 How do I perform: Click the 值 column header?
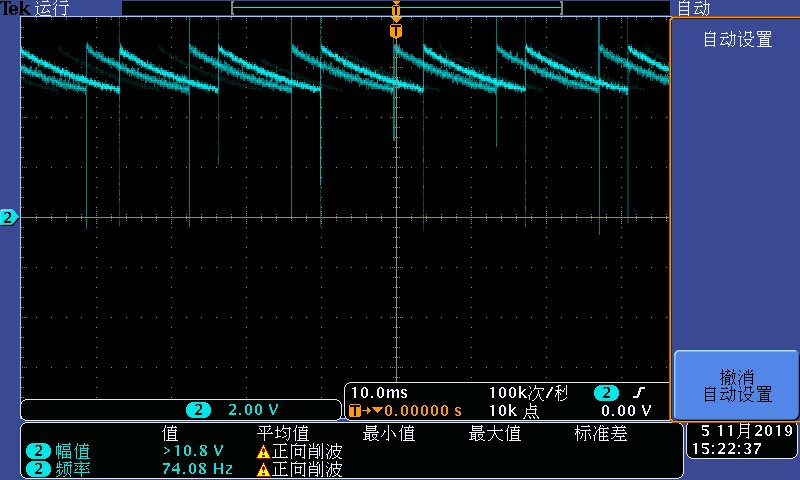(x=170, y=434)
